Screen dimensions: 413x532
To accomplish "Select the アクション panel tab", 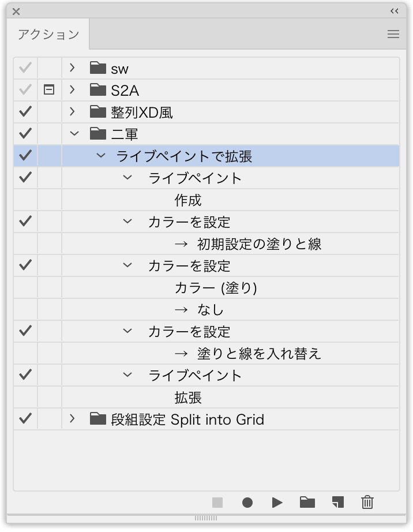I will (x=48, y=34).
